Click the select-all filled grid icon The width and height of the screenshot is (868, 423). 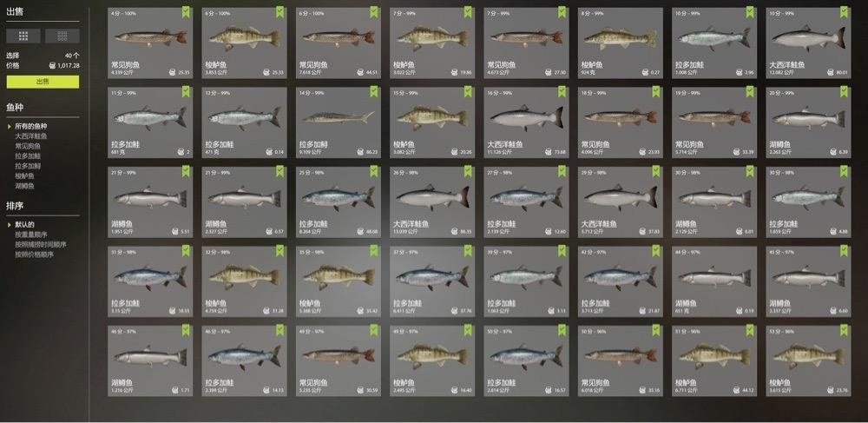pos(23,36)
